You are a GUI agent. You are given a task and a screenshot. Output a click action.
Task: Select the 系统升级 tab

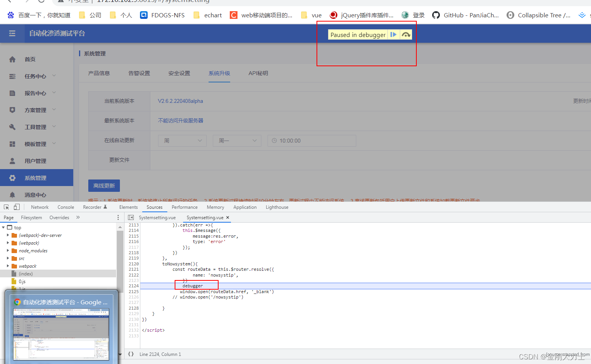point(219,73)
